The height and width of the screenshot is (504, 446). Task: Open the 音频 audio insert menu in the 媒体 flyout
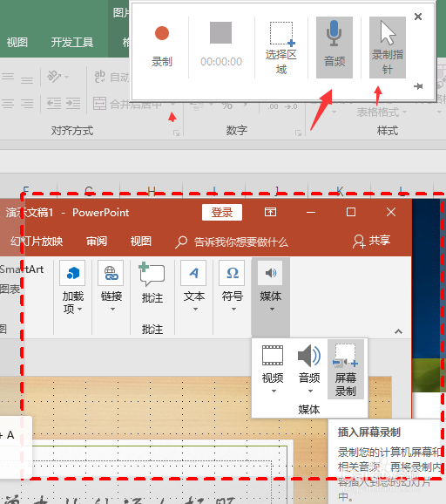point(309,369)
